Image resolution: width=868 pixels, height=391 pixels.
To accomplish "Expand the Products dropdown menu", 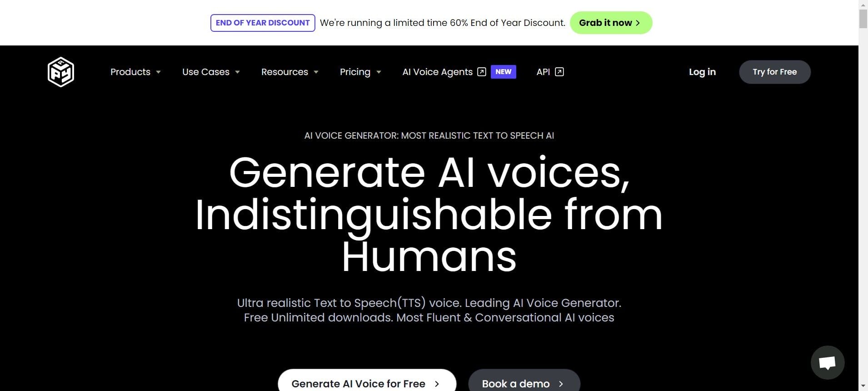I will [135, 72].
